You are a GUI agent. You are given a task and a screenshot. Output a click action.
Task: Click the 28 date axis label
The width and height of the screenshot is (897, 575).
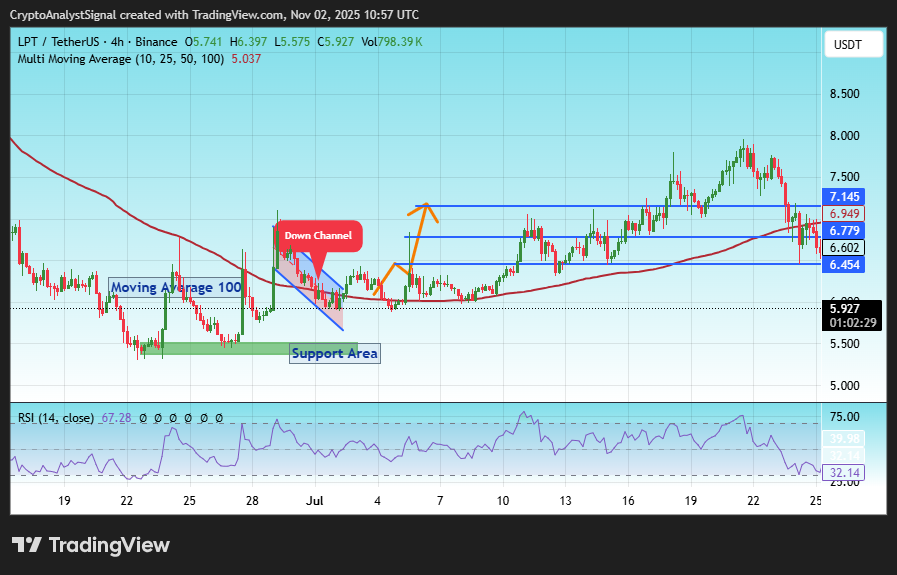(x=252, y=501)
